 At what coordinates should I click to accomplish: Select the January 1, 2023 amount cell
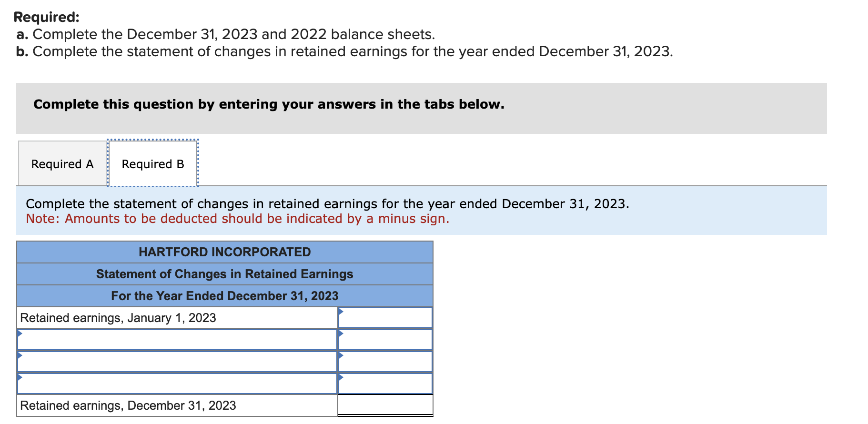click(x=386, y=317)
